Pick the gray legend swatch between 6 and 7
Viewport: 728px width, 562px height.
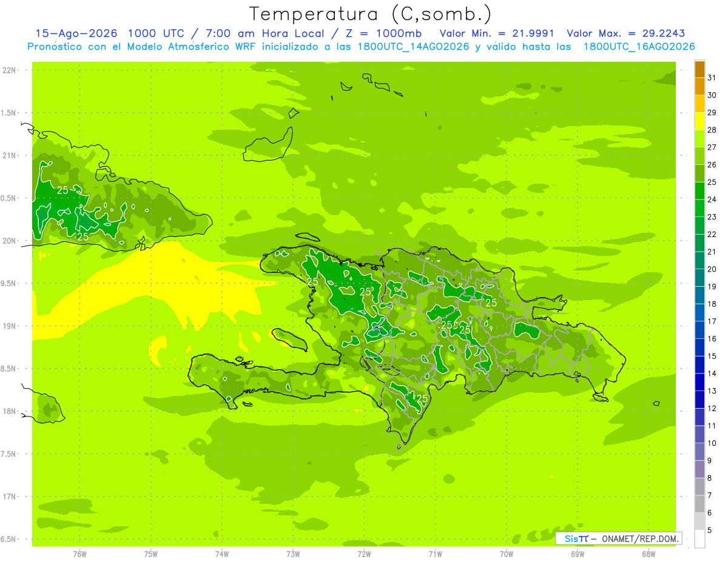pos(699,504)
